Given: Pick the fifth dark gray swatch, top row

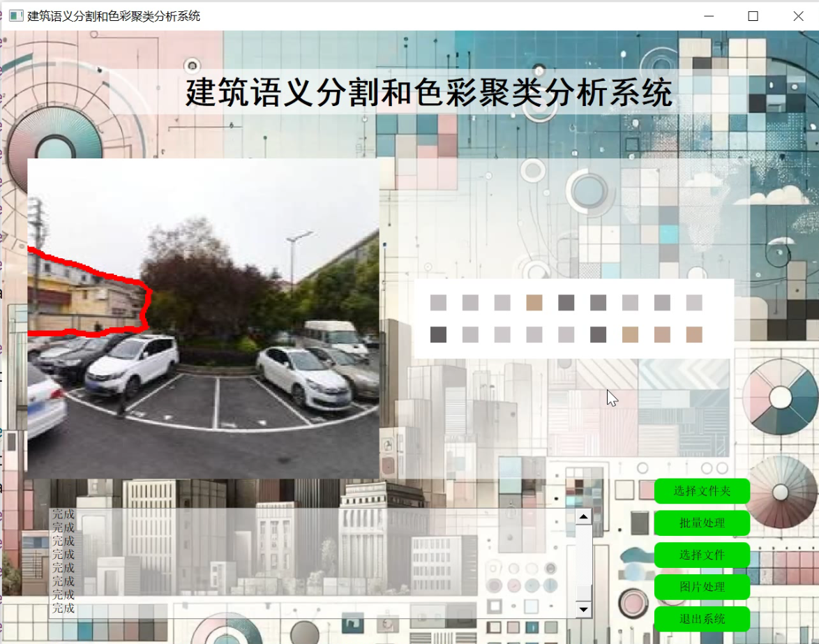Looking at the screenshot, I should click(566, 302).
